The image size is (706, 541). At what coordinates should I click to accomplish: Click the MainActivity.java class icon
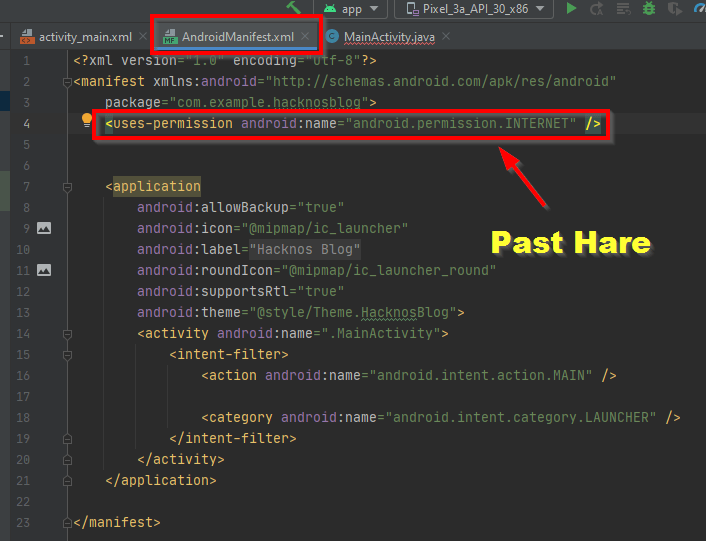click(x=332, y=36)
